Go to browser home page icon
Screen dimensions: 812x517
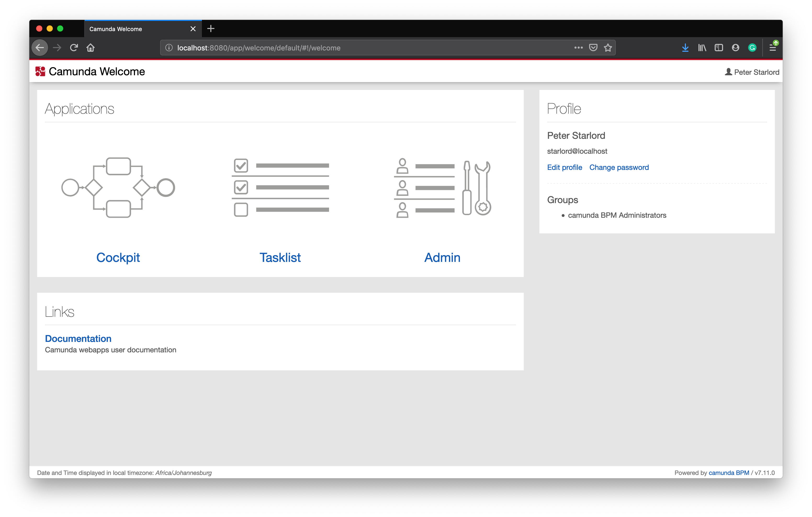pyautogui.click(x=90, y=48)
